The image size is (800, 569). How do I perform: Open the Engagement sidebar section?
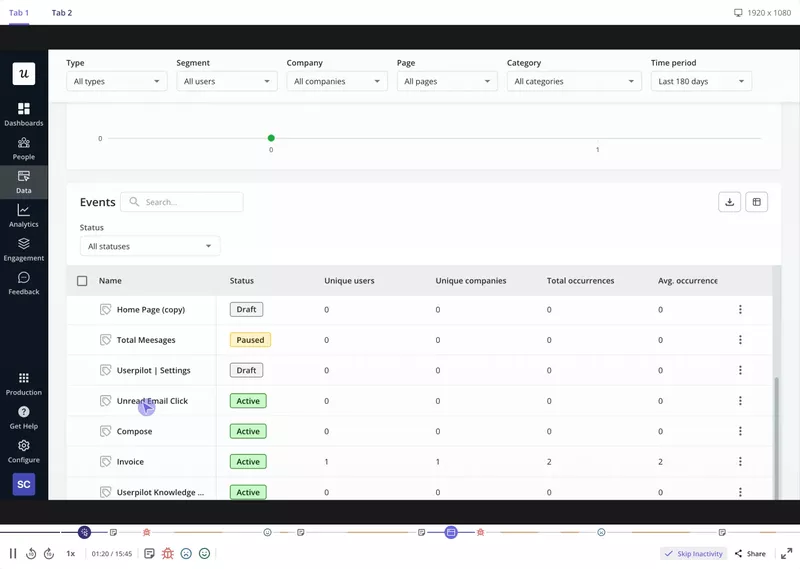pos(23,250)
